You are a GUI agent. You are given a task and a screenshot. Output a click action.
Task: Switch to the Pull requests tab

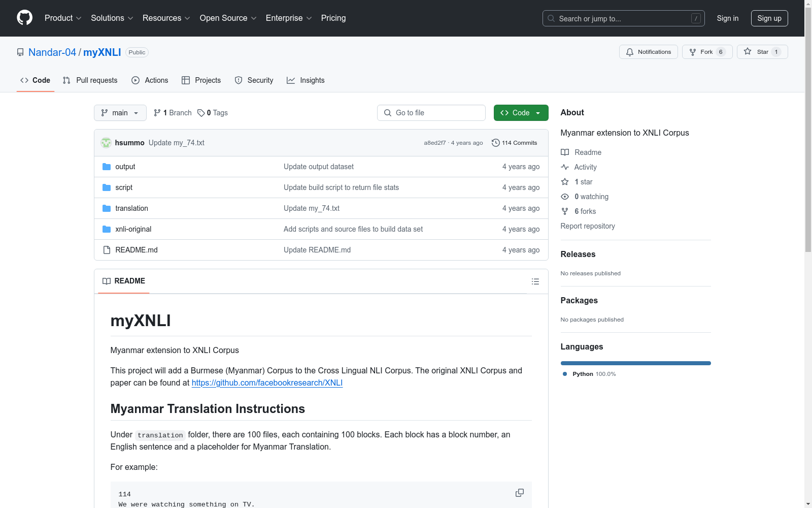coord(90,80)
